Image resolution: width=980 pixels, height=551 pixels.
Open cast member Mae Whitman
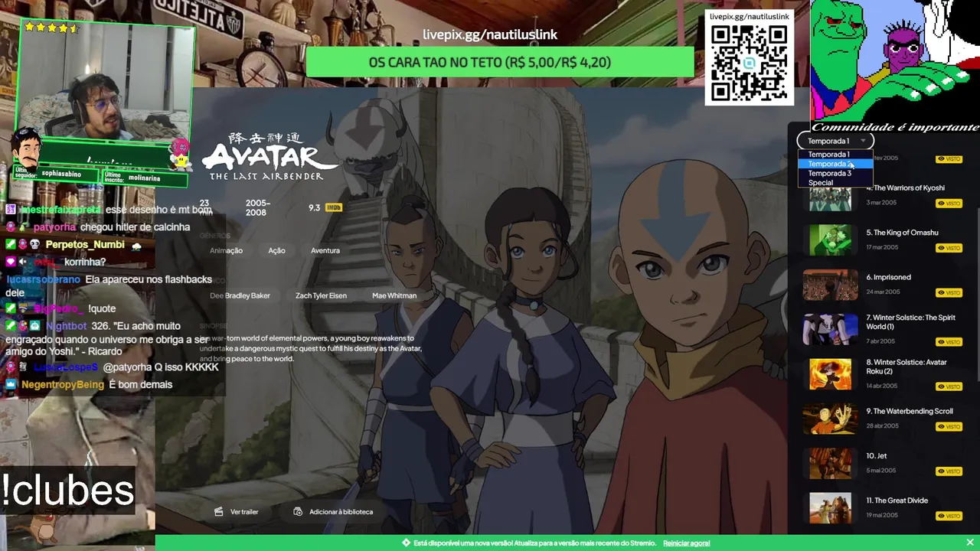pos(394,295)
